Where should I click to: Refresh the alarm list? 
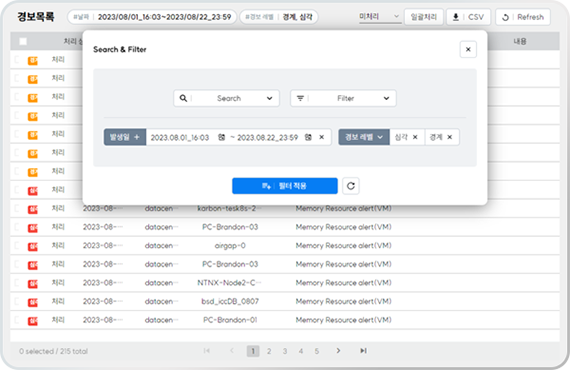click(523, 17)
